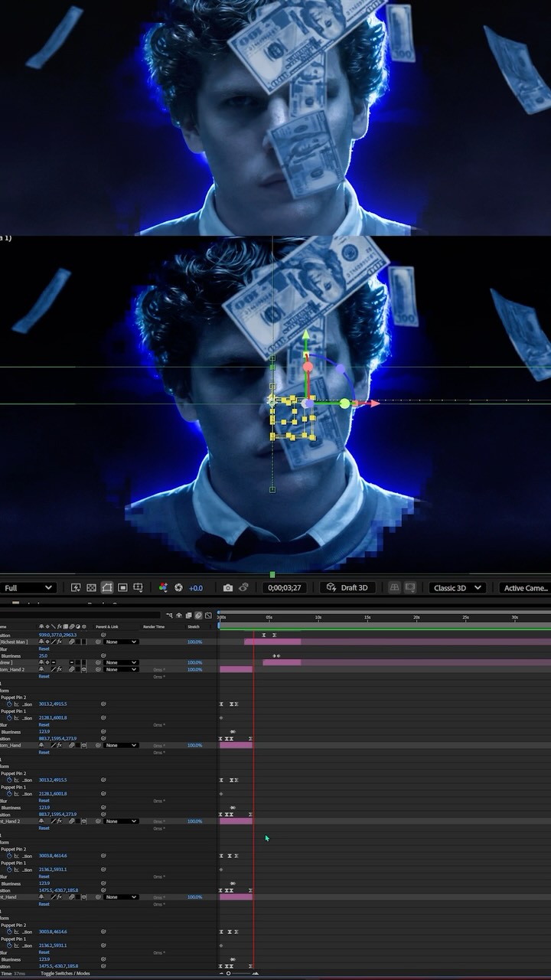Toggle the motion blur switch on nt_Hand 2 layer

pos(71,821)
